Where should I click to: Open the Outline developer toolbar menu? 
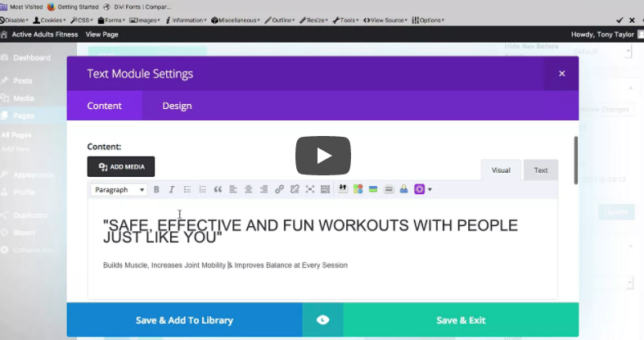pyautogui.click(x=280, y=20)
